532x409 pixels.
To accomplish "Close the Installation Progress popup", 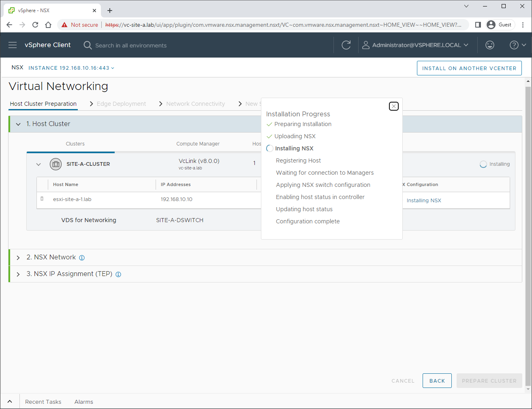I will tap(394, 106).
